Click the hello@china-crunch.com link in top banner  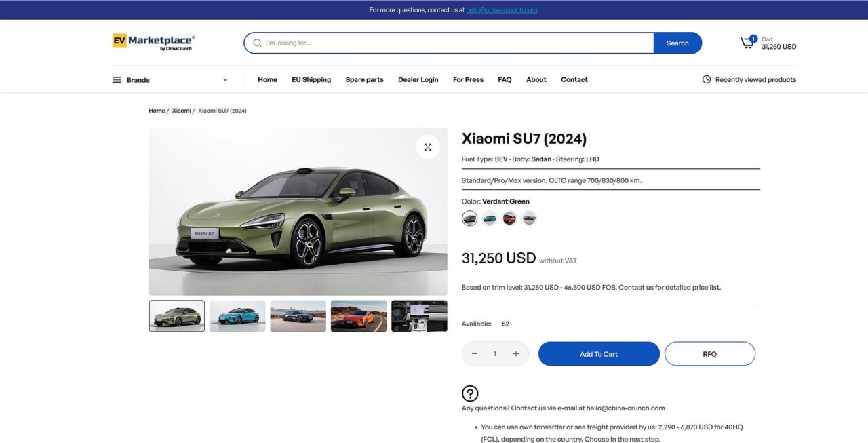coord(502,9)
